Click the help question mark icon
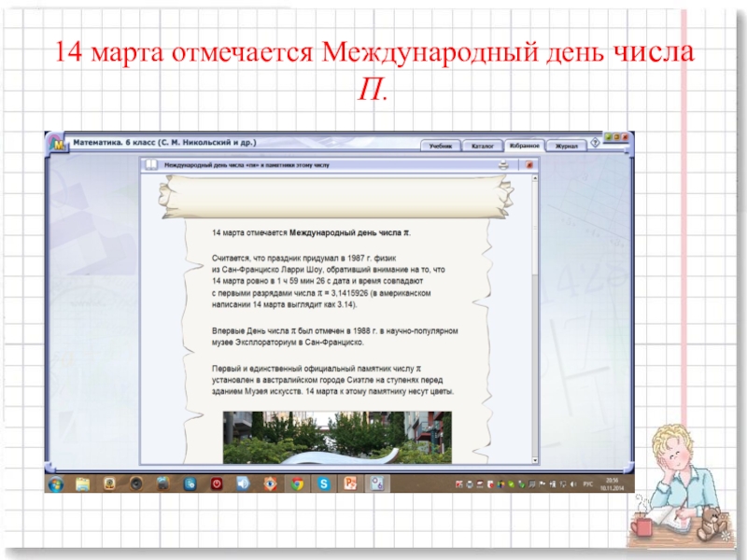This screenshot has width=747, height=560. tap(595, 145)
